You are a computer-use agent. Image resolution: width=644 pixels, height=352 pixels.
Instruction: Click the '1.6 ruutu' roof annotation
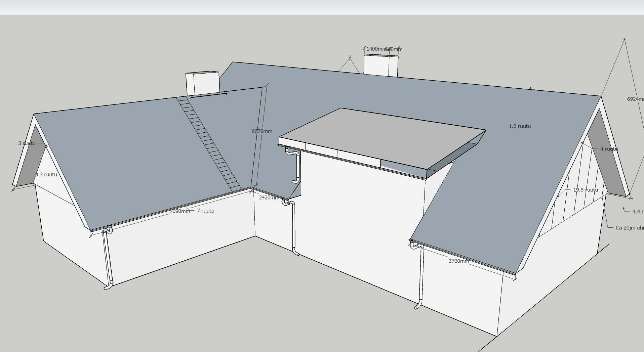coord(520,126)
